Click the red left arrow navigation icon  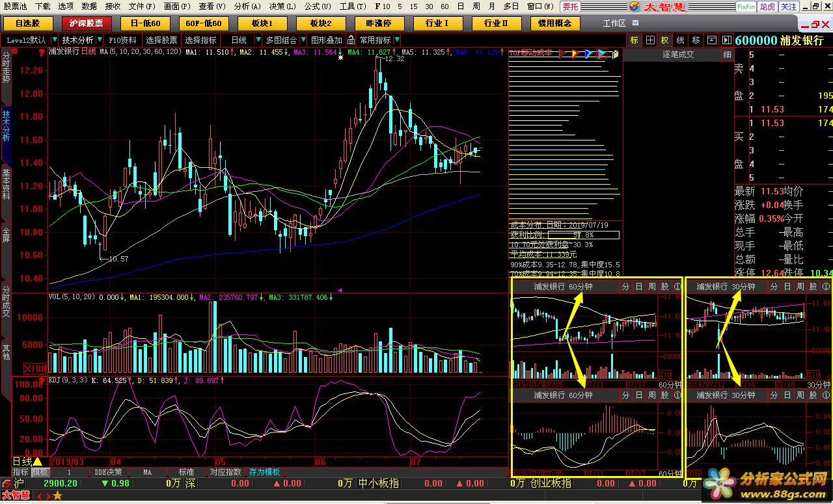39,496
